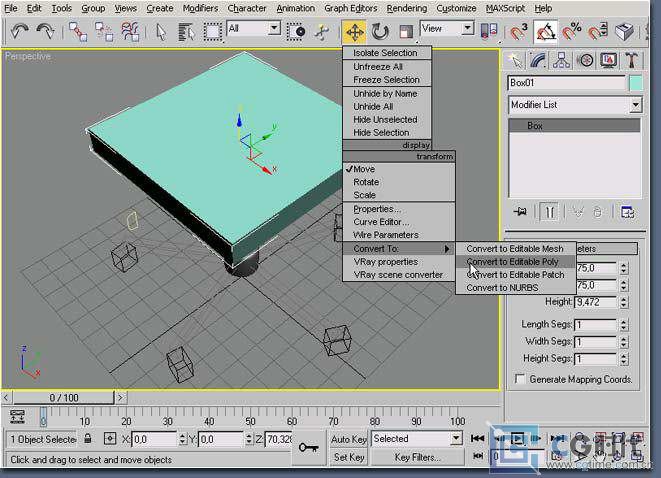
Task: Open Select by Name list icon
Action: (x=186, y=32)
